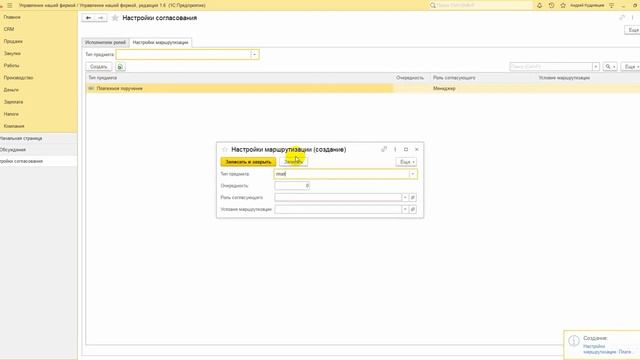Open Еще menu in routing dialog
The image size is (640, 360).
click(x=406, y=162)
